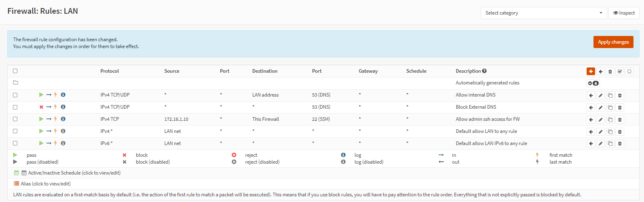
Task: Clone the Default allow LAN to any rule
Action: (x=610, y=132)
